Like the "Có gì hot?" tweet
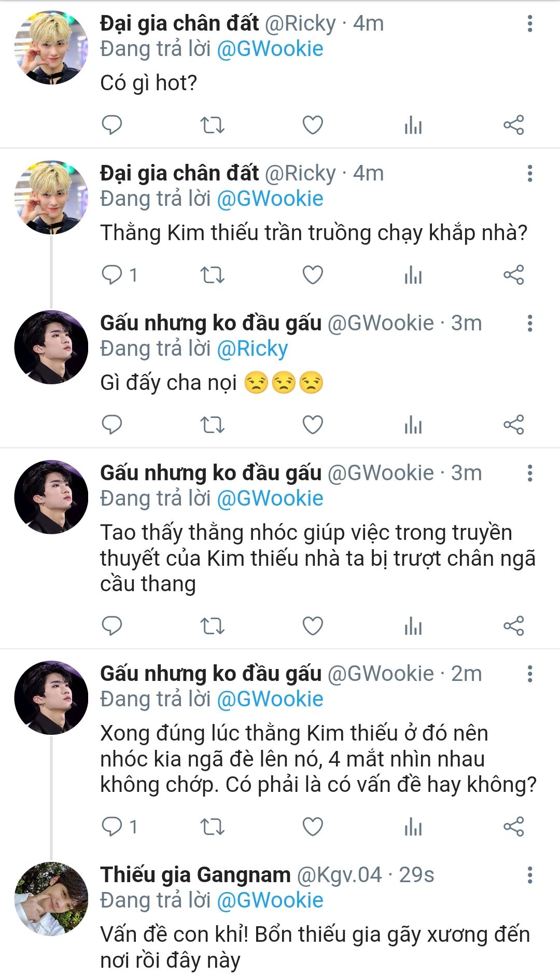The height and width of the screenshot is (976, 560). (313, 125)
